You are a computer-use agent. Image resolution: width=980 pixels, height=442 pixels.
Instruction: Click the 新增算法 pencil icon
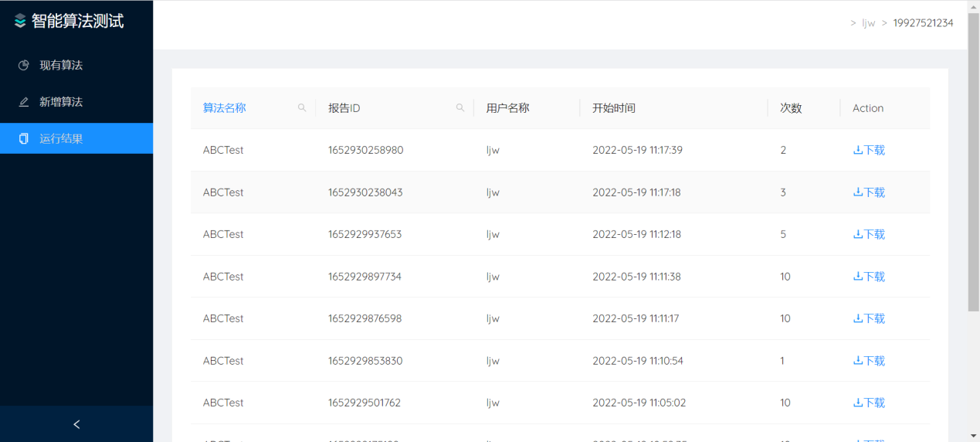tap(24, 102)
